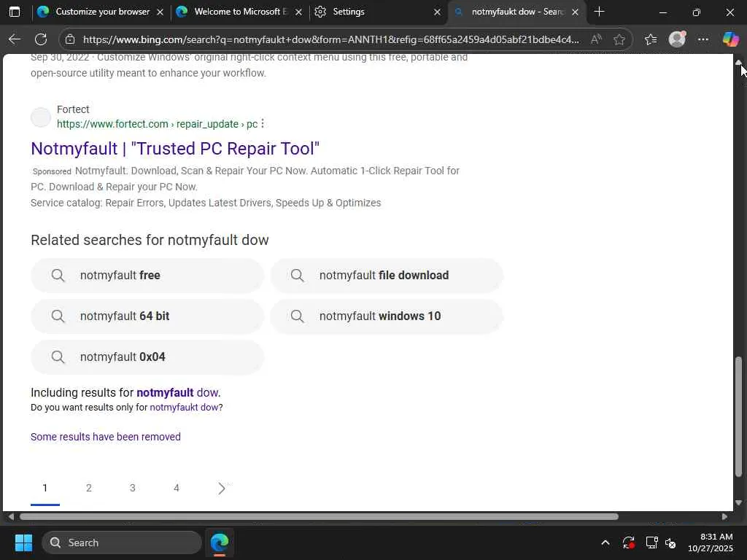Show hidden system tray icons chevron
The image size is (747, 560).
605,542
